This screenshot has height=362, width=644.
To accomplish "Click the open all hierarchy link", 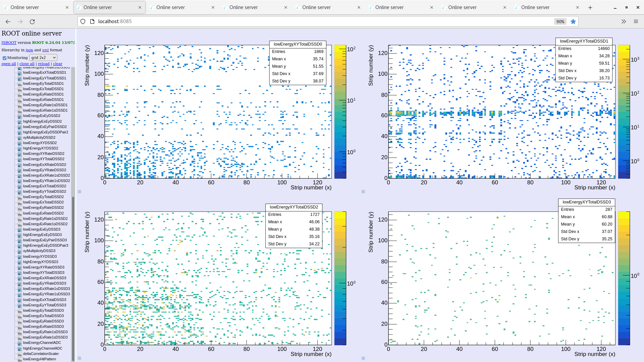I will (x=8, y=64).
